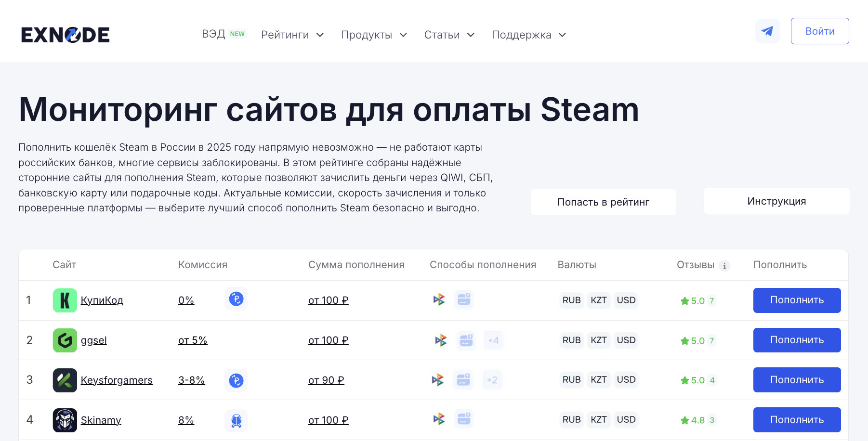Expand the Поддержка dropdown menu
The width and height of the screenshot is (868, 441).
[529, 35]
